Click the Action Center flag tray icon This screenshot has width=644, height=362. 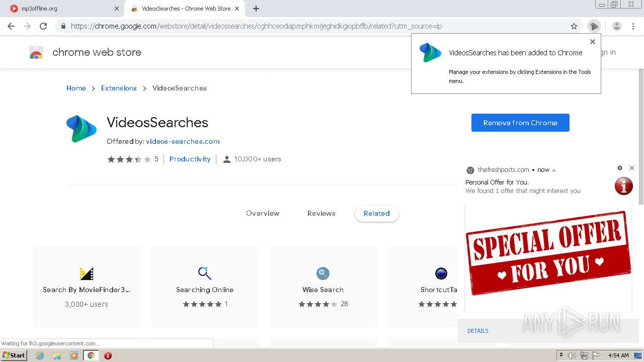596,355
